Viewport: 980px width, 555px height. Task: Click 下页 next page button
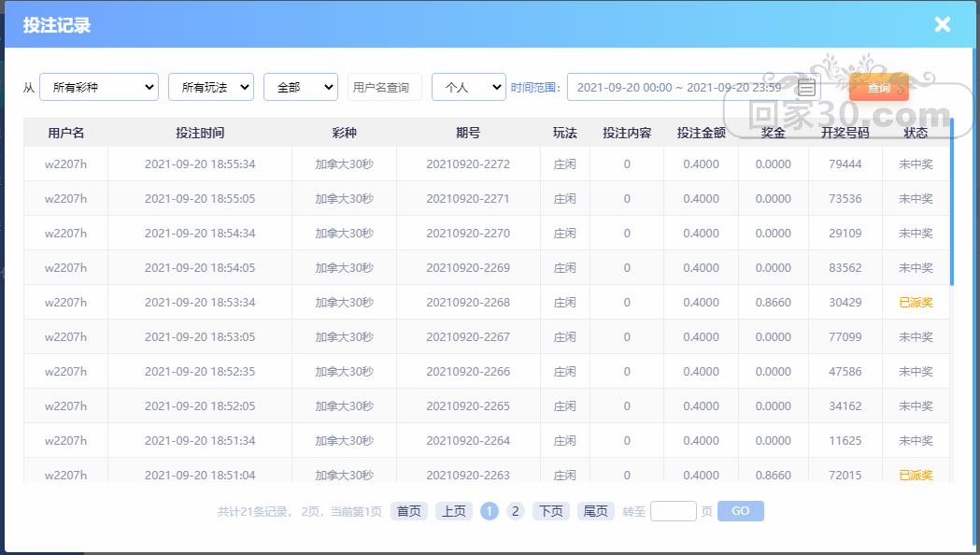(550, 511)
